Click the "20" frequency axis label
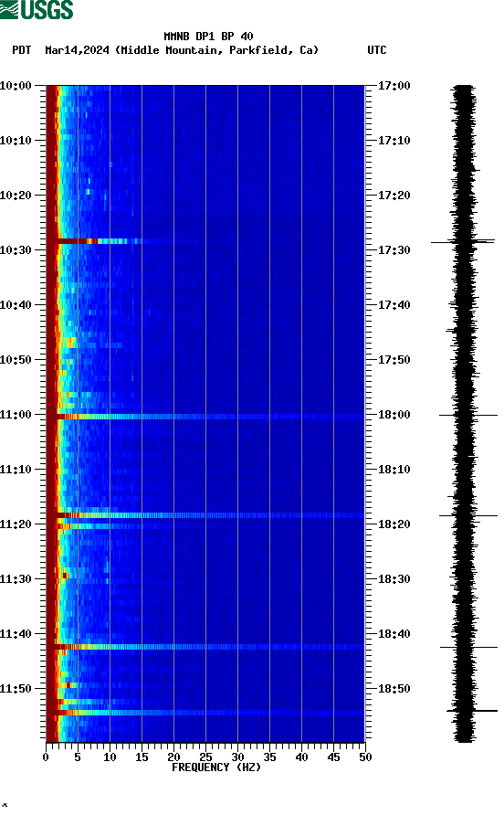This screenshot has height=815, width=504. coord(173,757)
